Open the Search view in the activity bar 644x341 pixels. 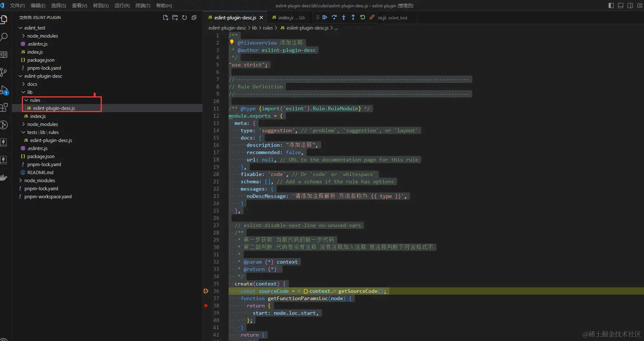[4, 37]
